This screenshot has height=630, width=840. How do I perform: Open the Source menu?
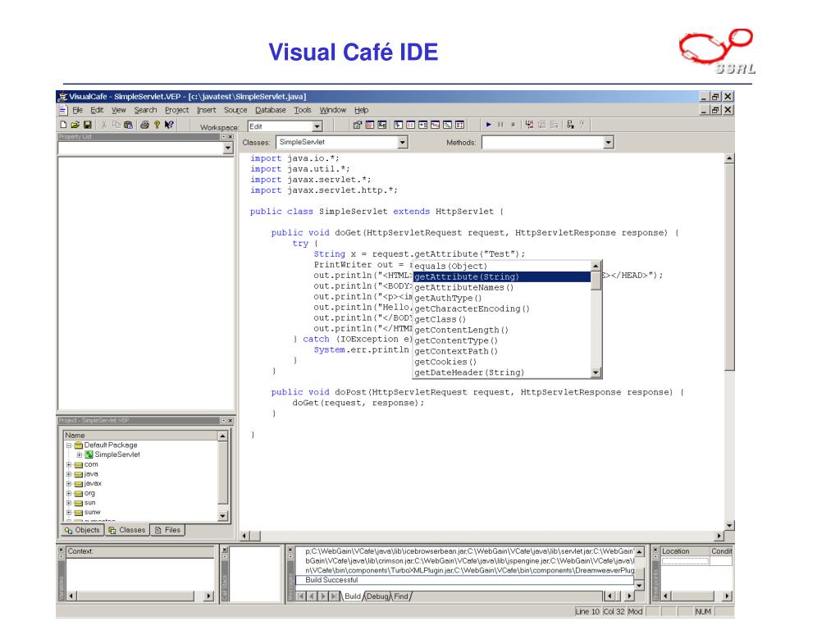click(x=235, y=111)
